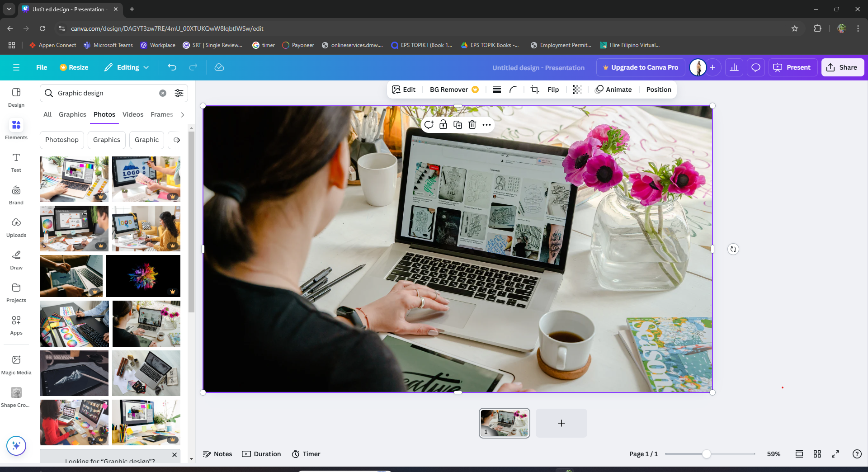
Task: Show more search category tabs
Action: pos(183,115)
